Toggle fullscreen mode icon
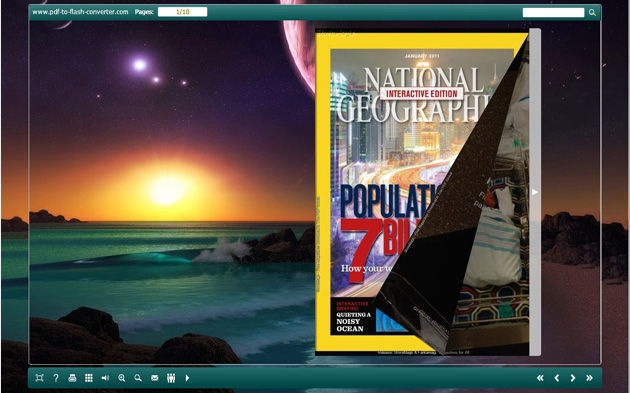This screenshot has height=393, width=630. [x=39, y=378]
